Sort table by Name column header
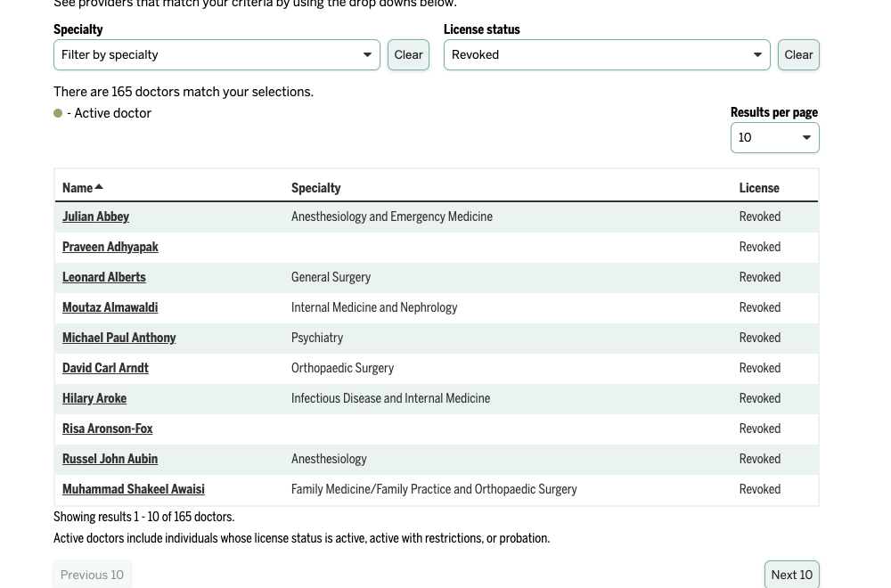This screenshot has width=891, height=588. (x=82, y=188)
